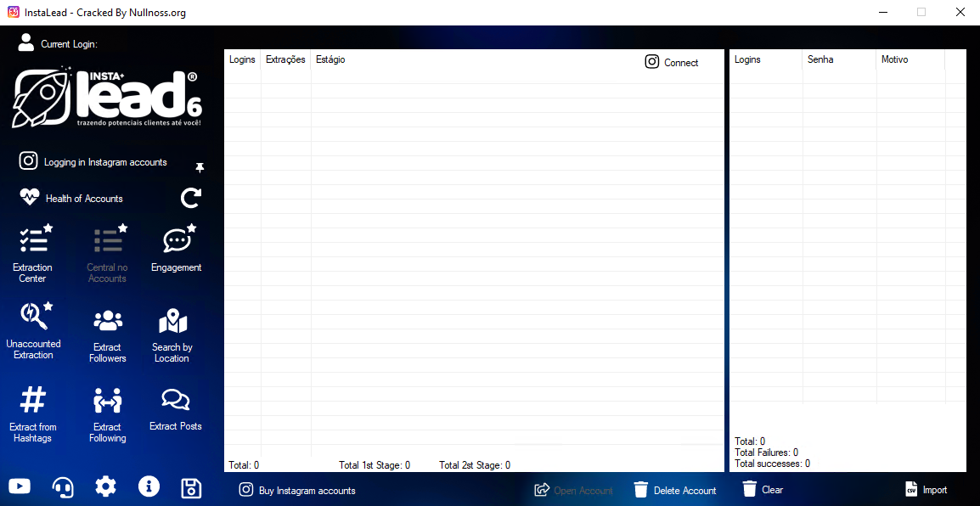Viewport: 980px width, 506px height.
Task: Close the InstaLead window
Action: [960, 12]
